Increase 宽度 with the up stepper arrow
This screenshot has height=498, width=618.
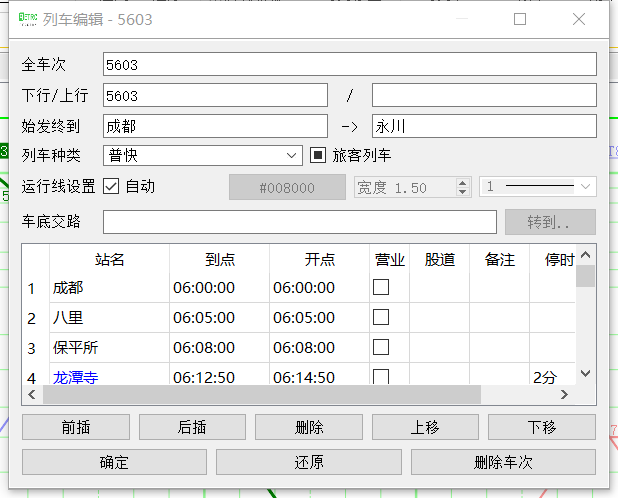[462, 182]
